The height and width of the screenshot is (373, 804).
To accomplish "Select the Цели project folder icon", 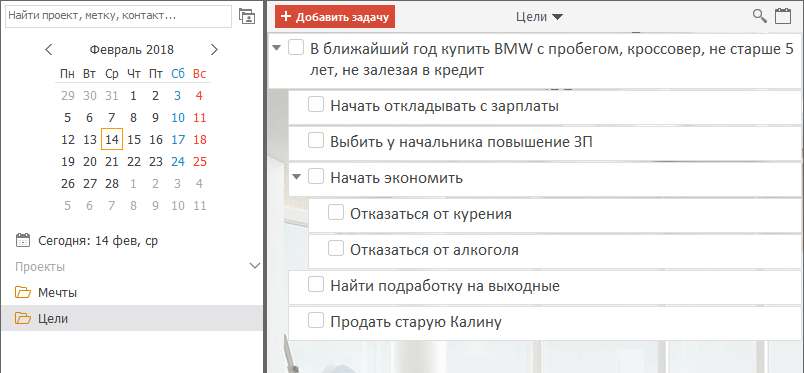I will coord(23,319).
